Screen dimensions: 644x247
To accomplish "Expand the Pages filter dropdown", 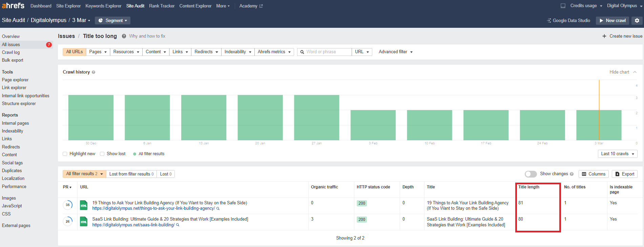I will click(98, 52).
